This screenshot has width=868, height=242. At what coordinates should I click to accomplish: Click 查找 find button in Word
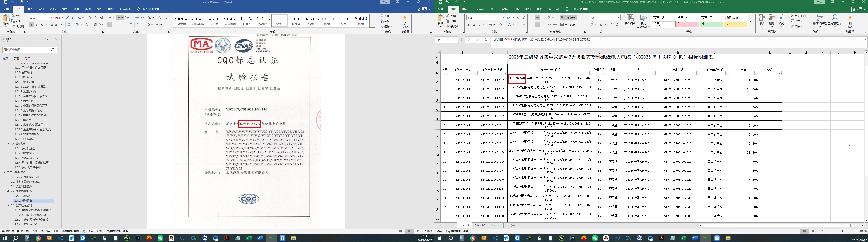coord(385,16)
